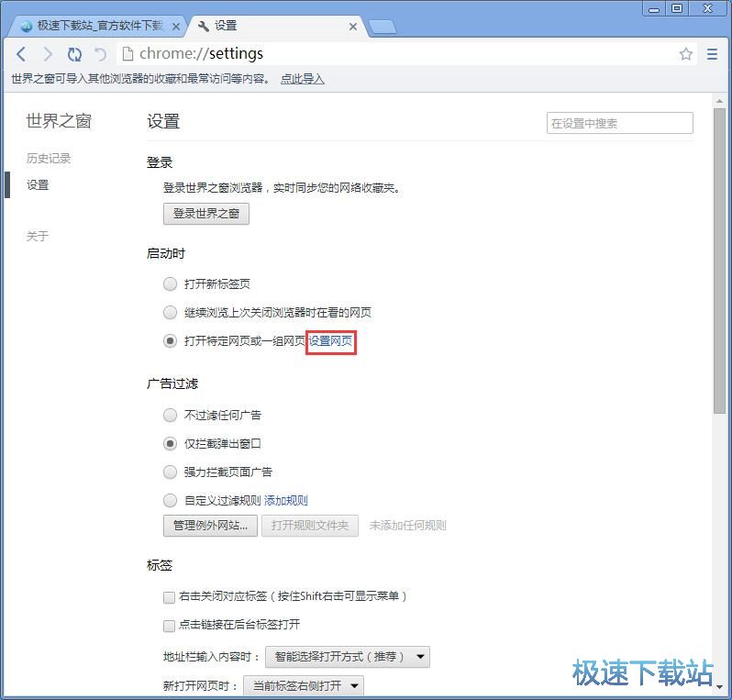Close the browser window

coord(708,9)
